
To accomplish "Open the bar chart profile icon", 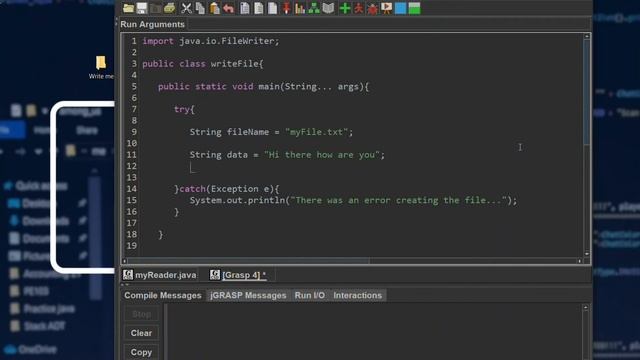I will (x=300, y=8).
